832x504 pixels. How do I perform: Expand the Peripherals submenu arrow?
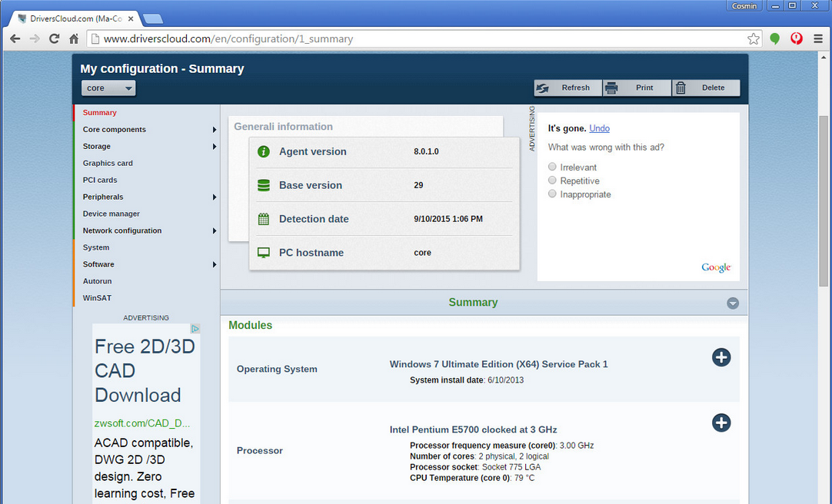click(215, 197)
